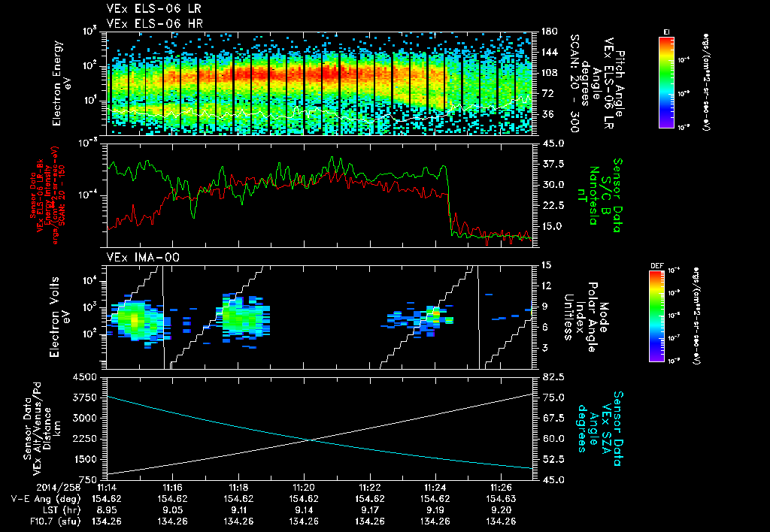
Task: Click the 'V-E Ang (deg)' row label
Action: [x=45, y=499]
